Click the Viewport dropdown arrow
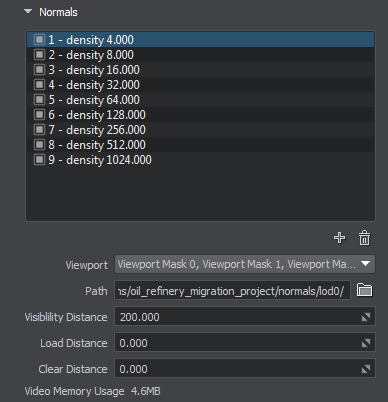This screenshot has width=388, height=402. 366,264
